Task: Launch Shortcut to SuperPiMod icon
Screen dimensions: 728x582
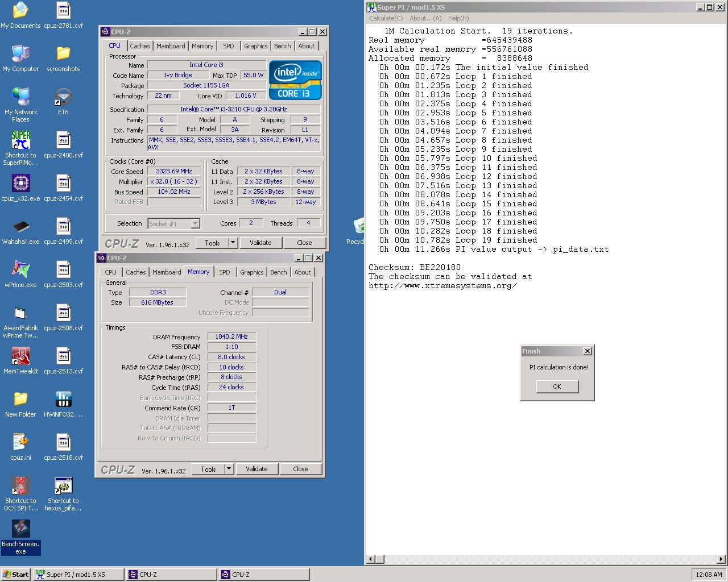Action: click(x=20, y=148)
